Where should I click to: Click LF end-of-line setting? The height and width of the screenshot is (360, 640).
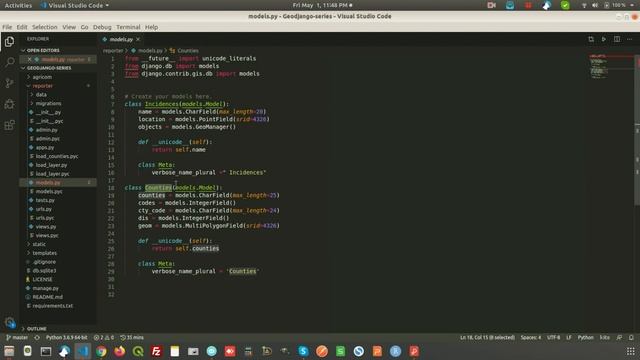(569, 338)
